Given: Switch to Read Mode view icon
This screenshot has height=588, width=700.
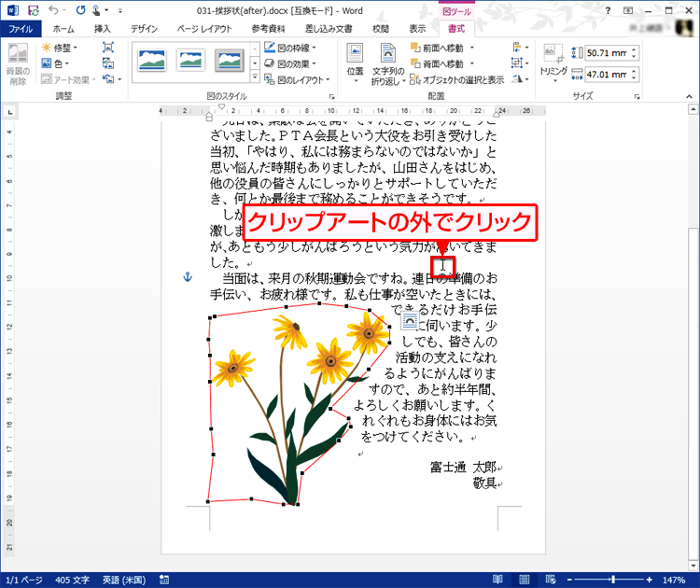Looking at the screenshot, I should click(497, 580).
